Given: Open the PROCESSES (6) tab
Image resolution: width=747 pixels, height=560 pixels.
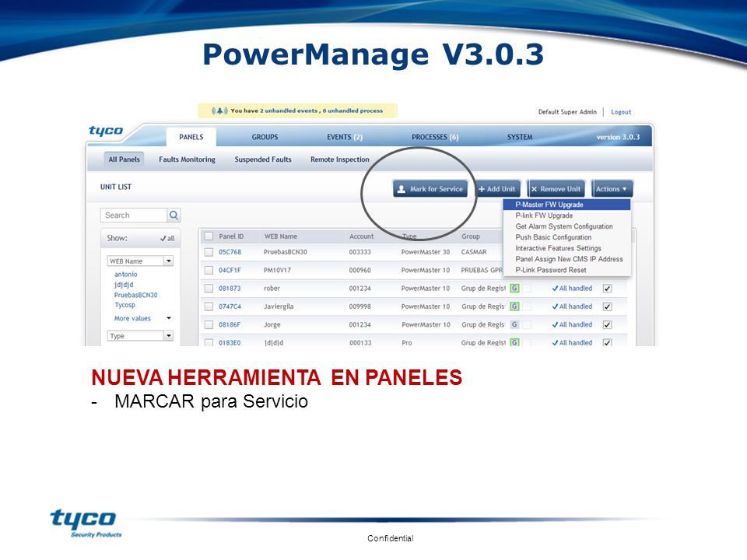Looking at the screenshot, I should tap(435, 137).
